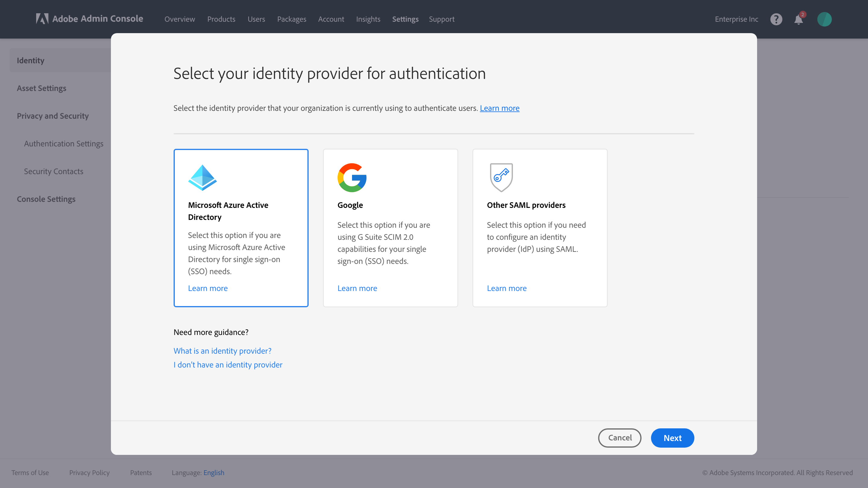Viewport: 868px width, 488px height.
Task: Open the notifications bell icon
Action: pyautogui.click(x=798, y=20)
